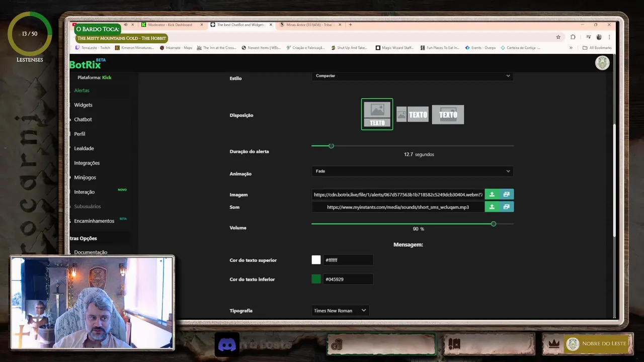Open Subusuários in the sidebar
This screenshot has width=644, height=362.
(87, 207)
